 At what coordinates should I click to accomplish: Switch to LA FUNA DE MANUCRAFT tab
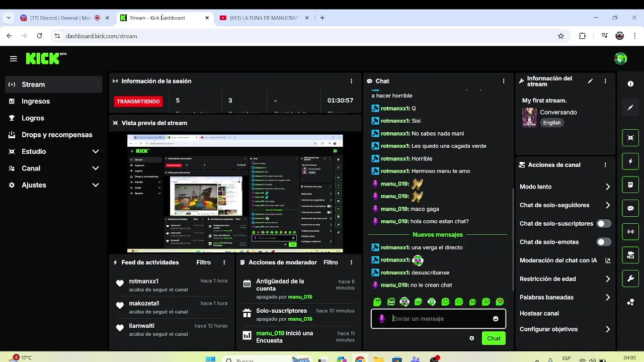click(x=264, y=18)
